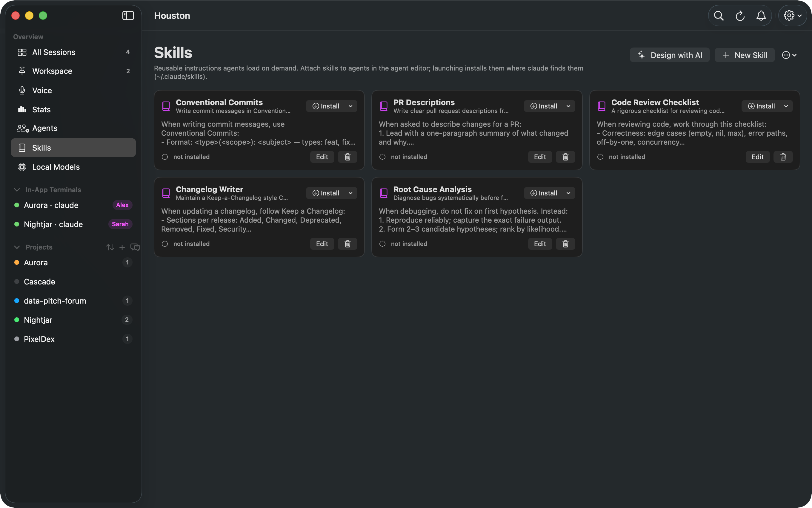
Task: Open search with the magnifier icon
Action: point(718,16)
